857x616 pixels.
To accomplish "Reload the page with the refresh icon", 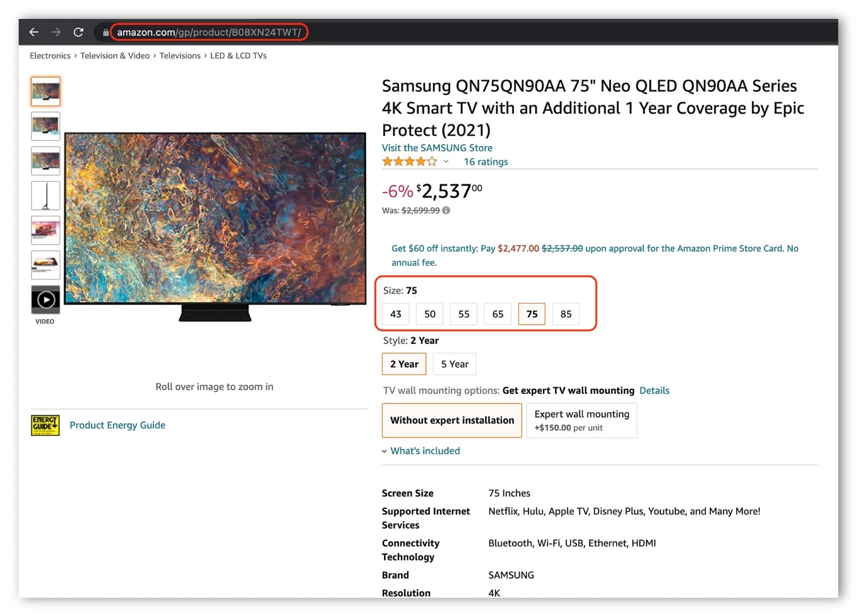I will pyautogui.click(x=79, y=32).
